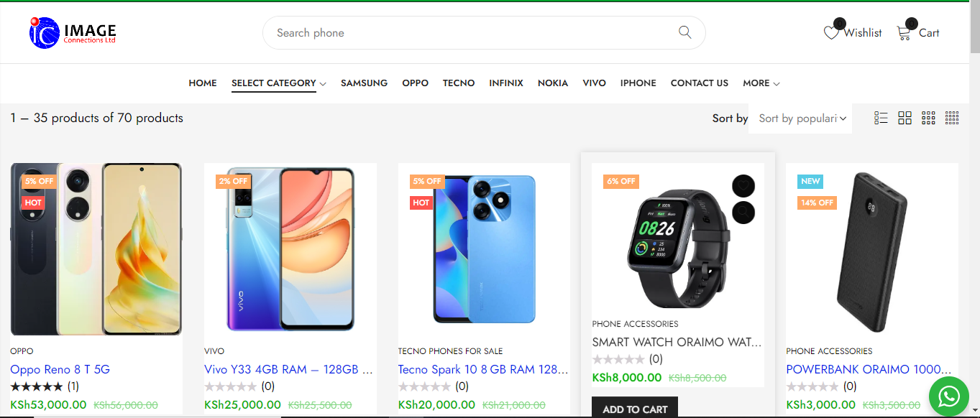Screen dimensions: 980x418
Task: Click the Search phone input field
Action: pyautogui.click(x=467, y=33)
